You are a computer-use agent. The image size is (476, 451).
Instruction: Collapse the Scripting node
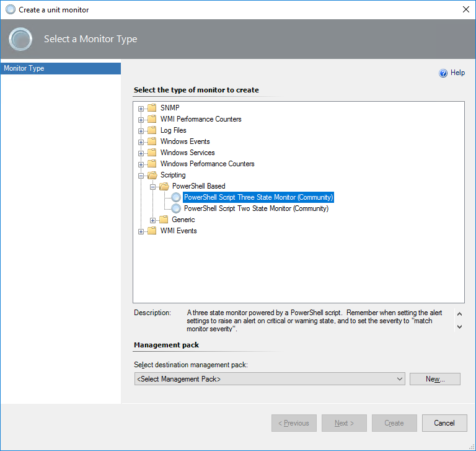(141, 176)
